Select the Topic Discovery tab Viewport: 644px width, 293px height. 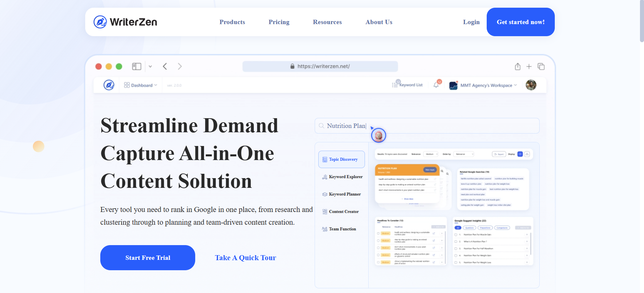[341, 159]
